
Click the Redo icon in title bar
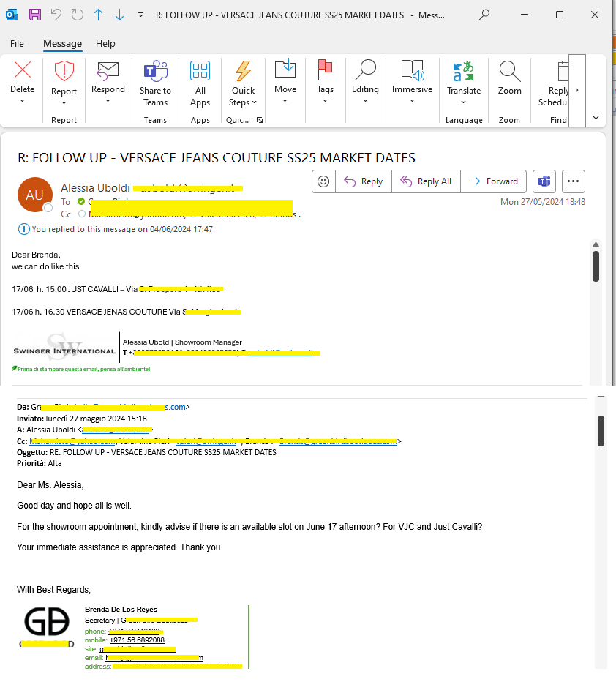click(78, 15)
